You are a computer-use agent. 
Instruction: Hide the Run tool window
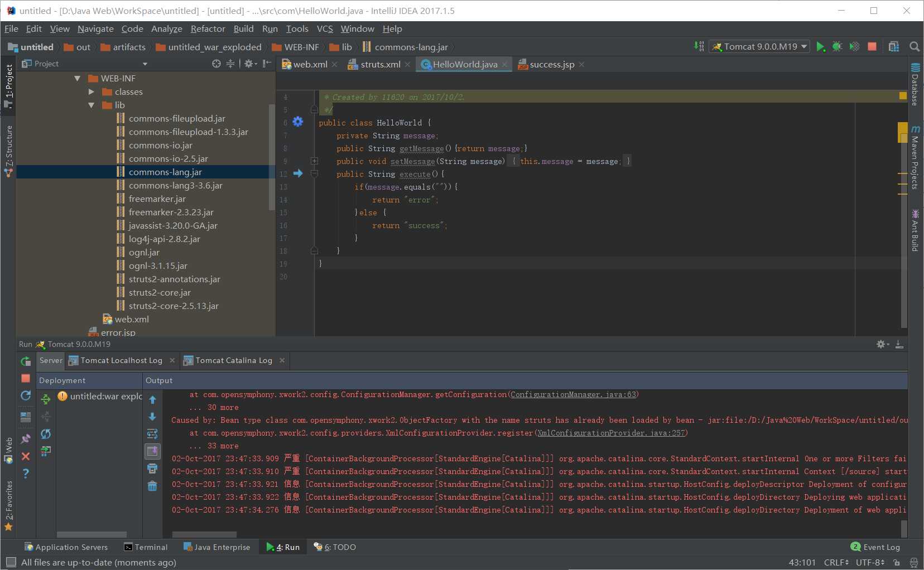click(x=899, y=344)
